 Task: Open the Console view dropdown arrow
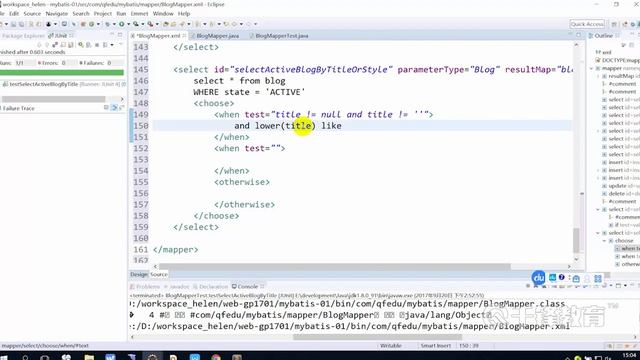625,286
